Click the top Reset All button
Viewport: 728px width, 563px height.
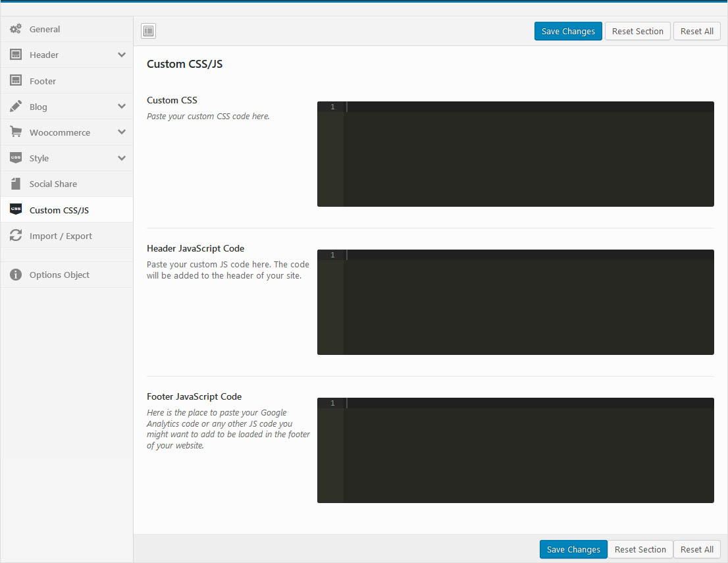(696, 31)
